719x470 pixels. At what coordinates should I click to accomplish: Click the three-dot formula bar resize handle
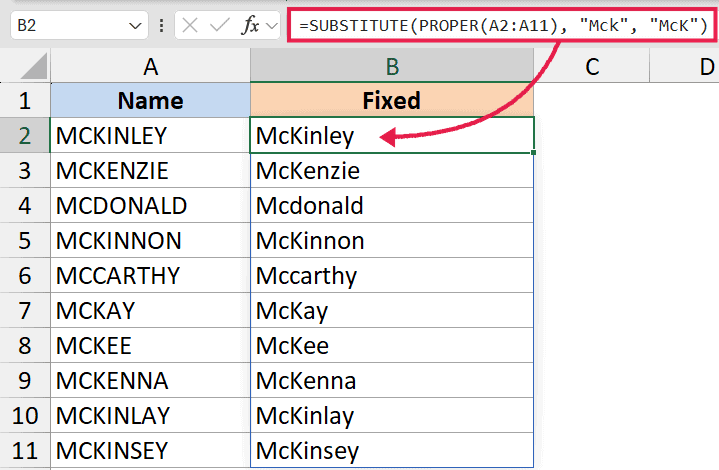tap(161, 26)
